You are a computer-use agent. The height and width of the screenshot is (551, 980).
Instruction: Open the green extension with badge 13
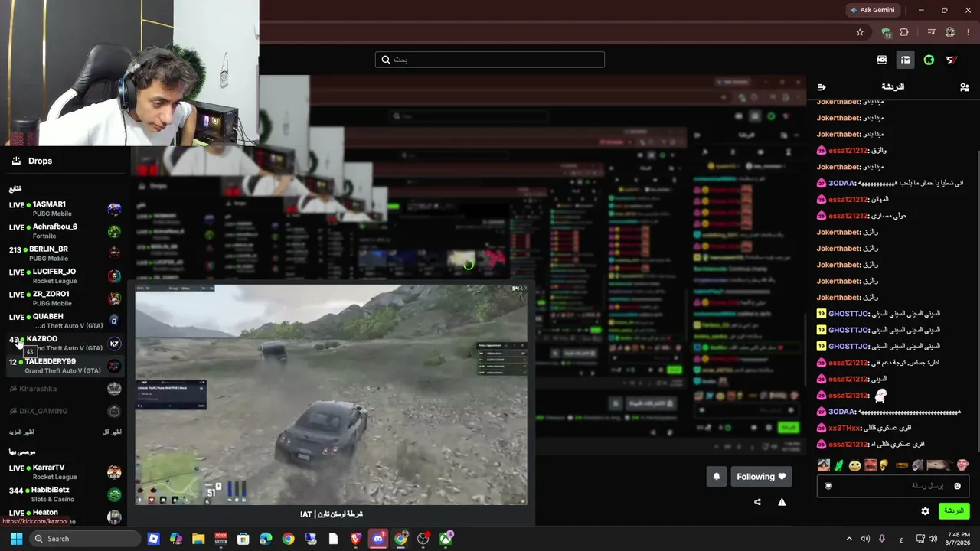pyautogui.click(x=886, y=32)
